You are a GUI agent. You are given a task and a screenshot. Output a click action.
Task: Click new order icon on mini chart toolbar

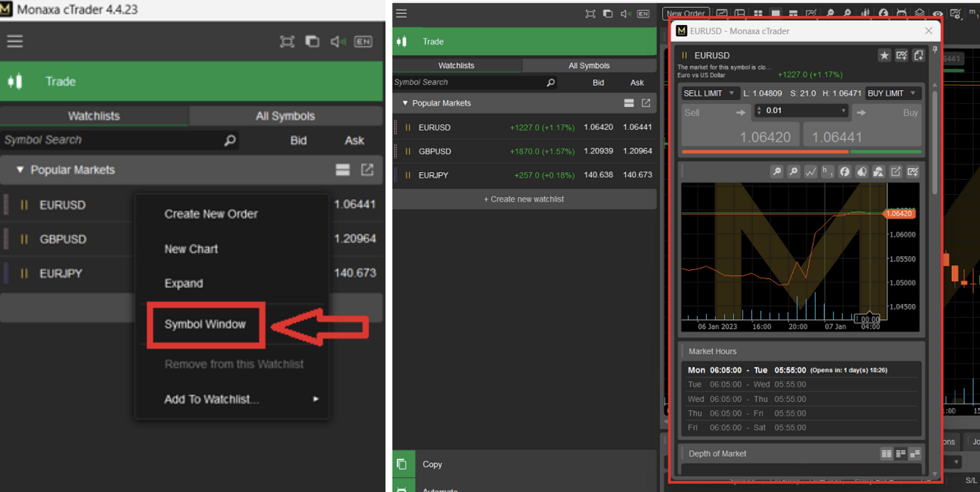coord(913,172)
